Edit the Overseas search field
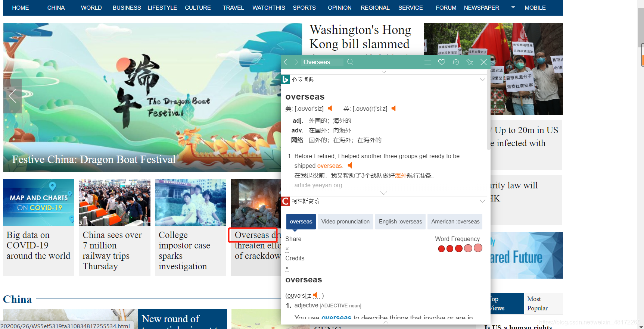Screen dimensions: 644x329 tap(323, 62)
